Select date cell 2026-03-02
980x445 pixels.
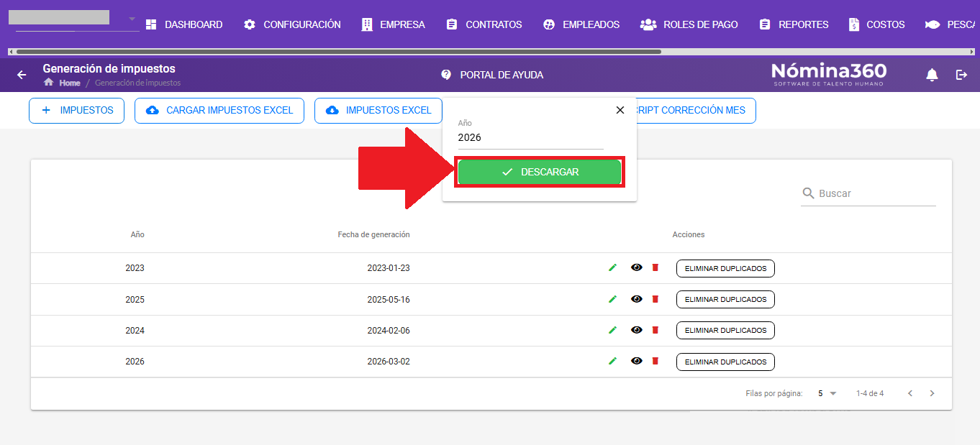pyautogui.click(x=389, y=362)
